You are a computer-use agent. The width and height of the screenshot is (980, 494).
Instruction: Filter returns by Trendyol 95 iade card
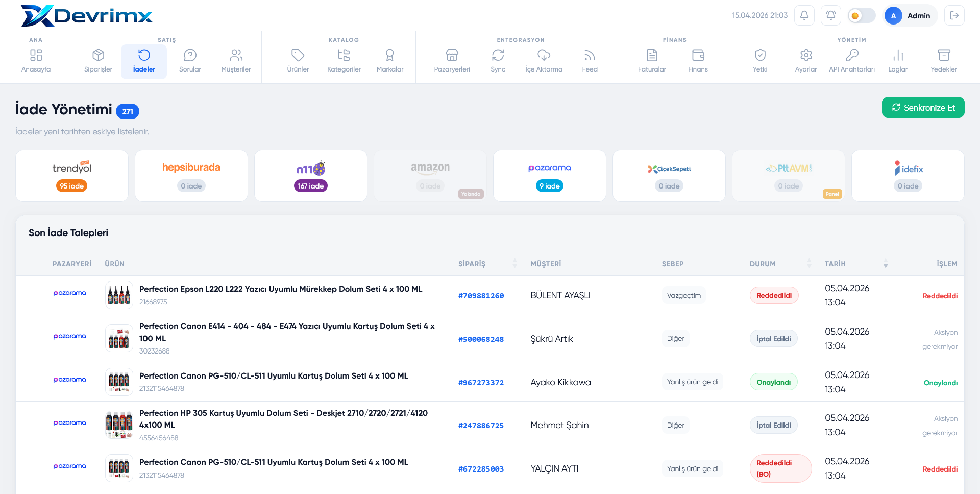point(72,176)
